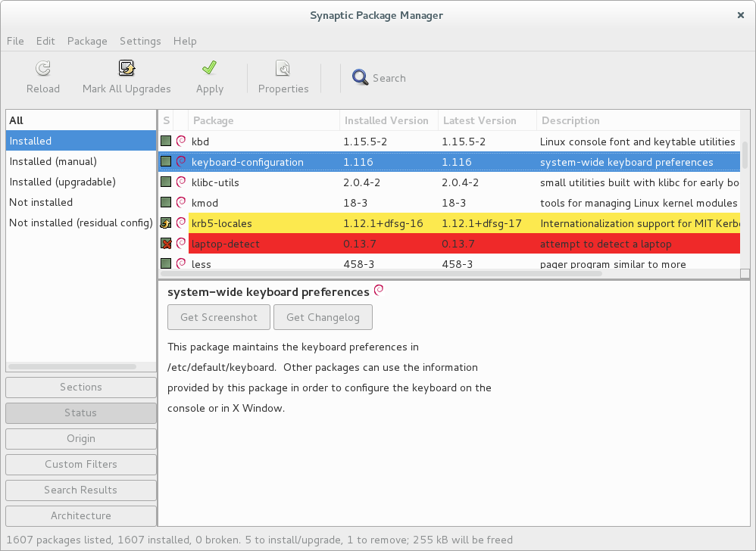The image size is (756, 551).
Task: Click the Reload toolbar icon
Action: [43, 68]
